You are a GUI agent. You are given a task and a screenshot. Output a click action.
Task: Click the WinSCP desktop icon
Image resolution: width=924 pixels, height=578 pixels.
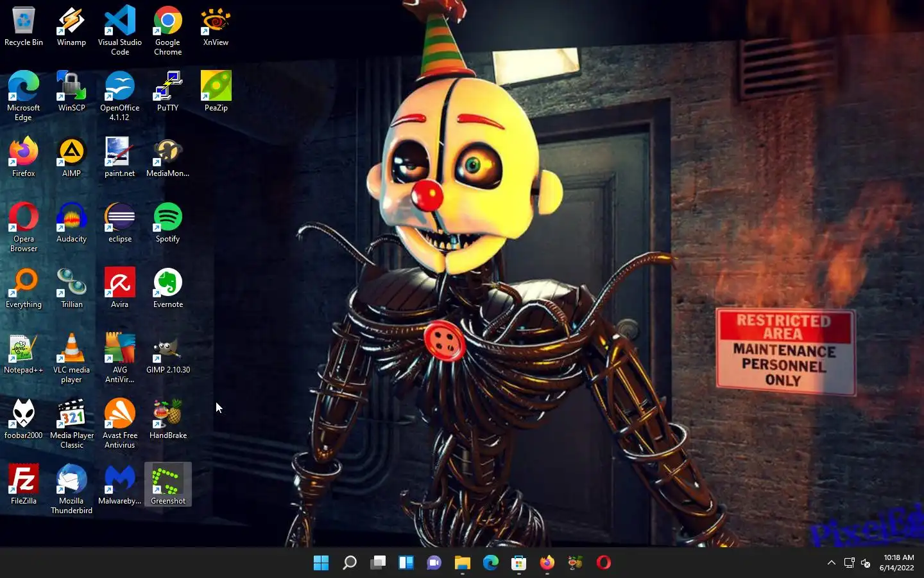71,92
